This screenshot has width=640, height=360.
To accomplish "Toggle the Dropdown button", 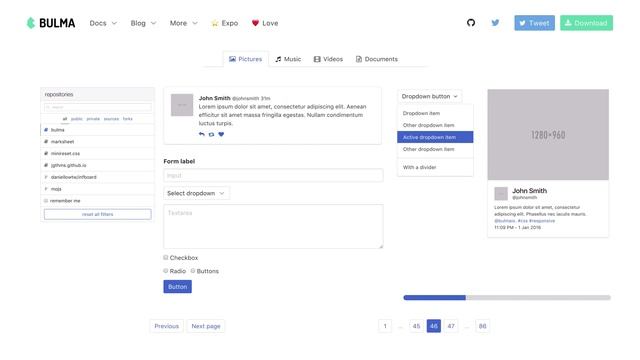I will pos(430,96).
